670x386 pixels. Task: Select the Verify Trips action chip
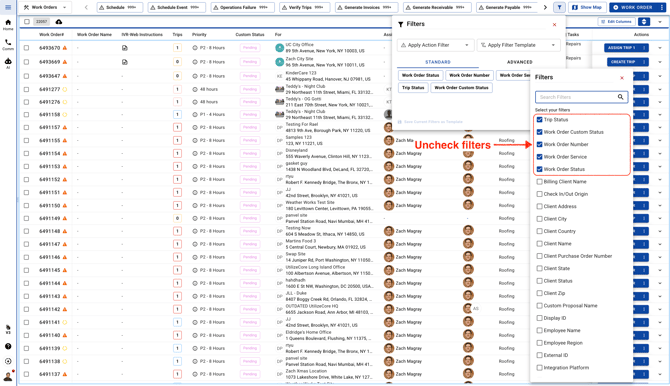point(304,7)
